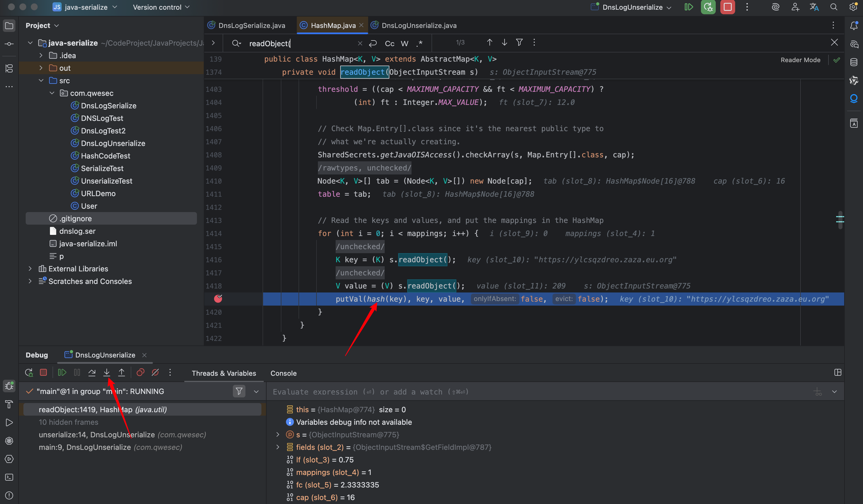The height and width of the screenshot is (504, 863).
Task: Collapse the src folder node
Action: 41,81
